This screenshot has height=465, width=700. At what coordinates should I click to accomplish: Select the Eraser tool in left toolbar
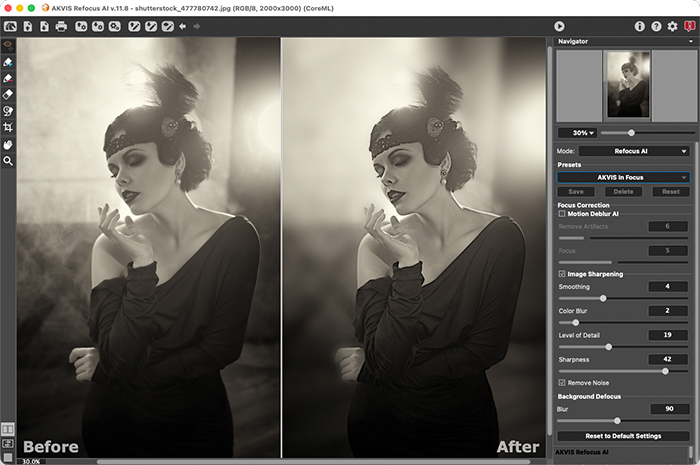click(8, 95)
